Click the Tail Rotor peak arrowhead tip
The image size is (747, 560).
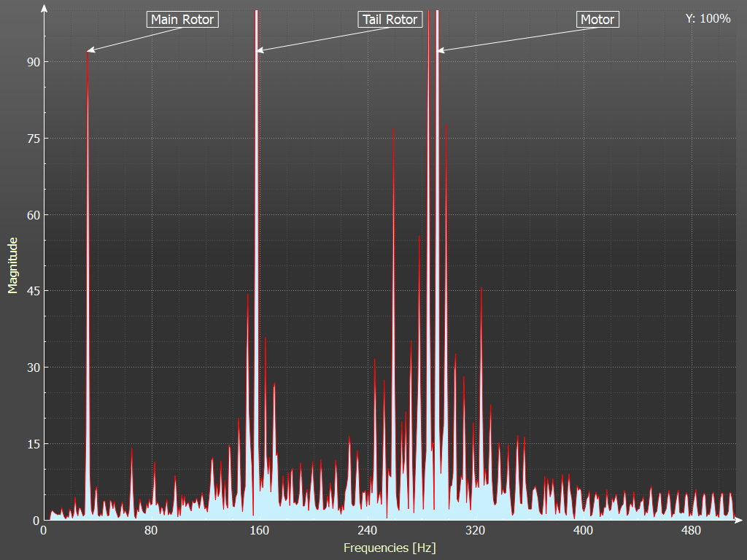[258, 50]
